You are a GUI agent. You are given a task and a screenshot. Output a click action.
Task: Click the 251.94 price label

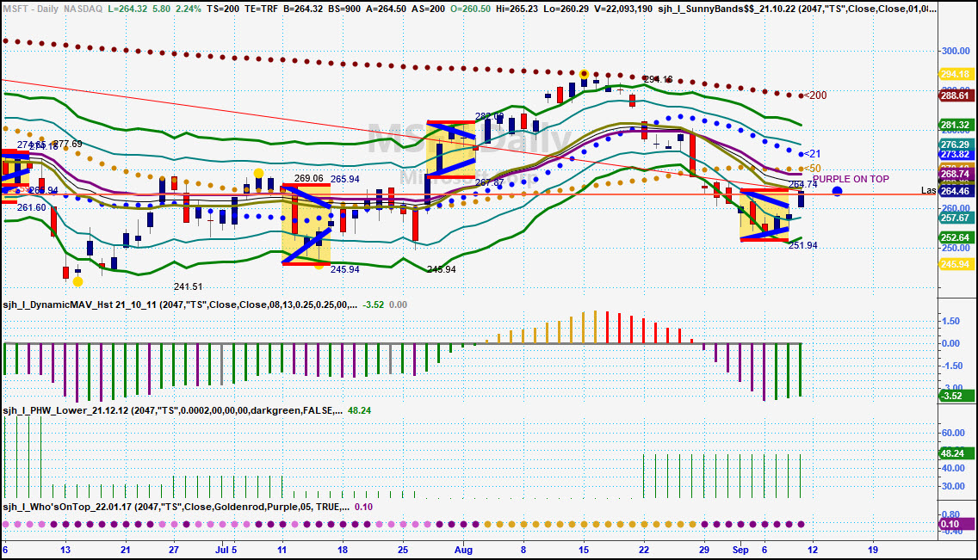click(x=802, y=245)
